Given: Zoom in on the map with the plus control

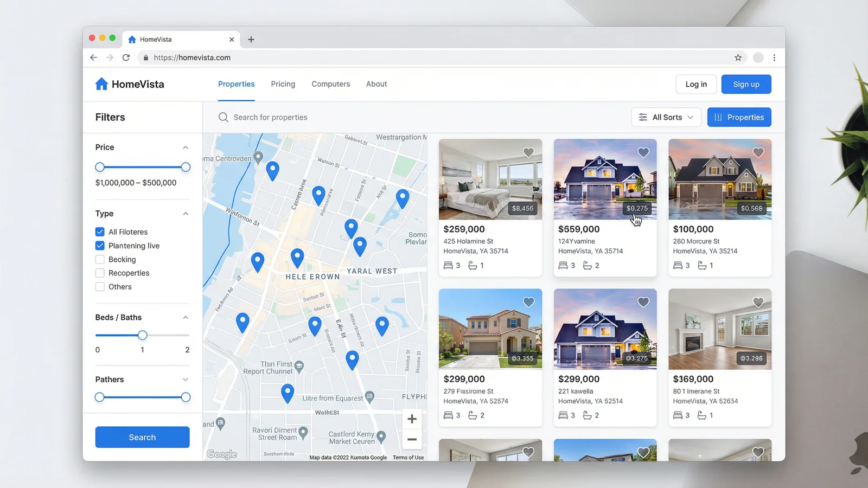Looking at the screenshot, I should tap(412, 418).
